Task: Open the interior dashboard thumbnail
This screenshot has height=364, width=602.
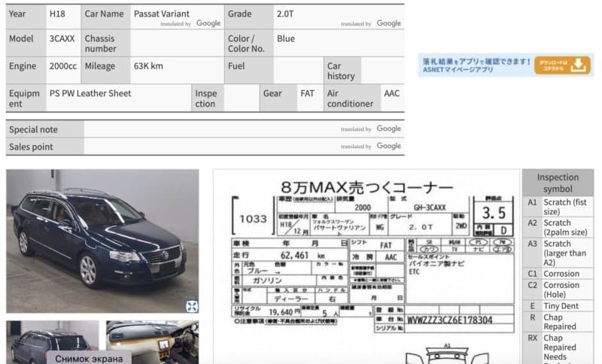Action: click(x=153, y=342)
